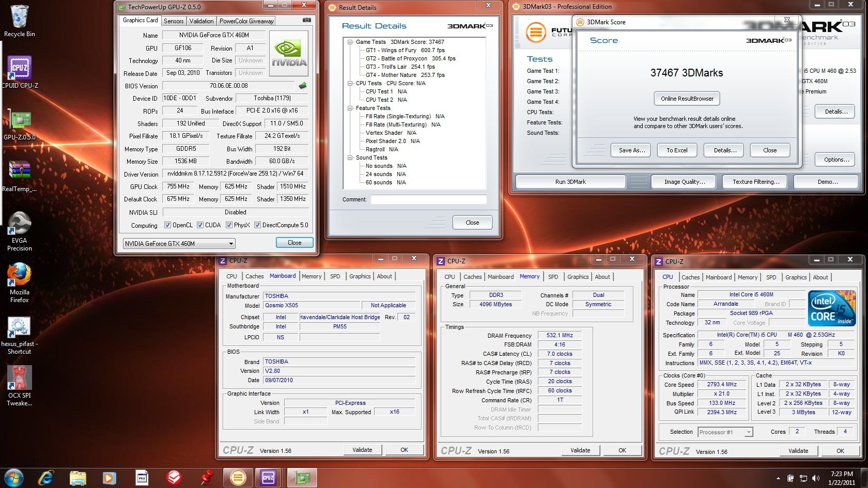Open the Recycle Bin desktop icon
Screen dimensions: 868x488
click(x=19, y=21)
